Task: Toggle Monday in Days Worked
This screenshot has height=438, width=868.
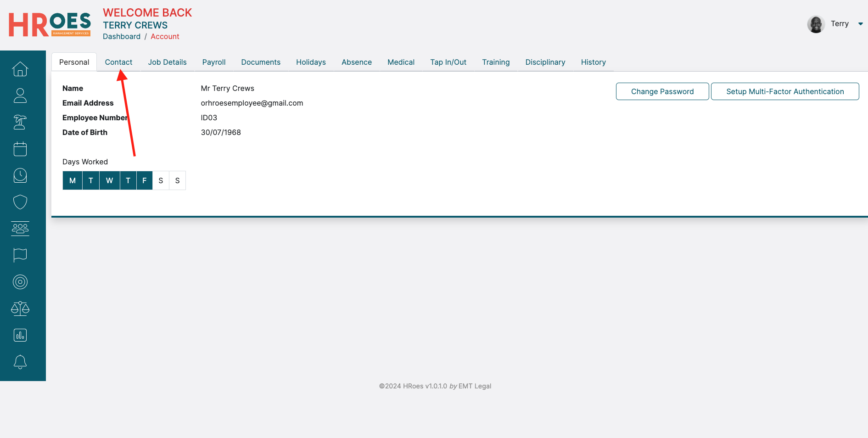Action: 73,180
